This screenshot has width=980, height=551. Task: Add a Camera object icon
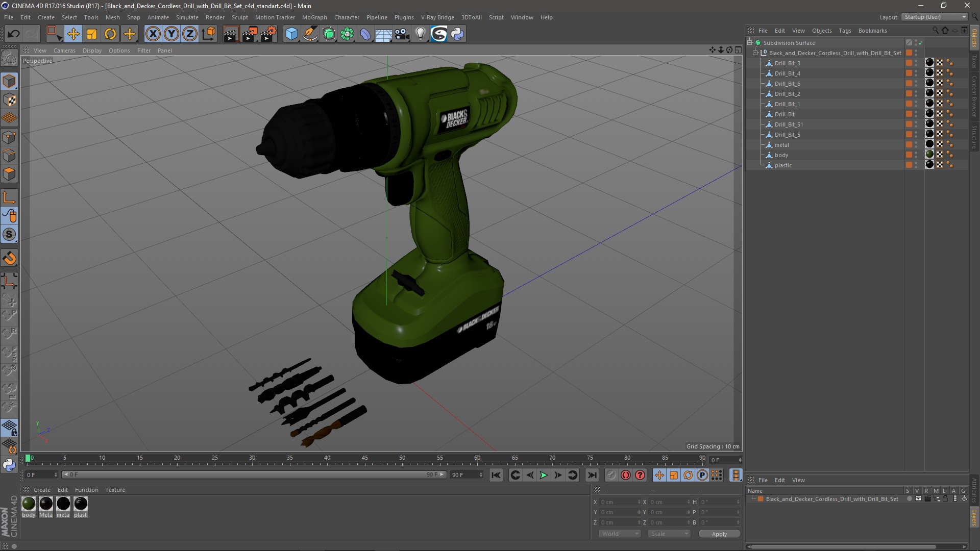402,34
